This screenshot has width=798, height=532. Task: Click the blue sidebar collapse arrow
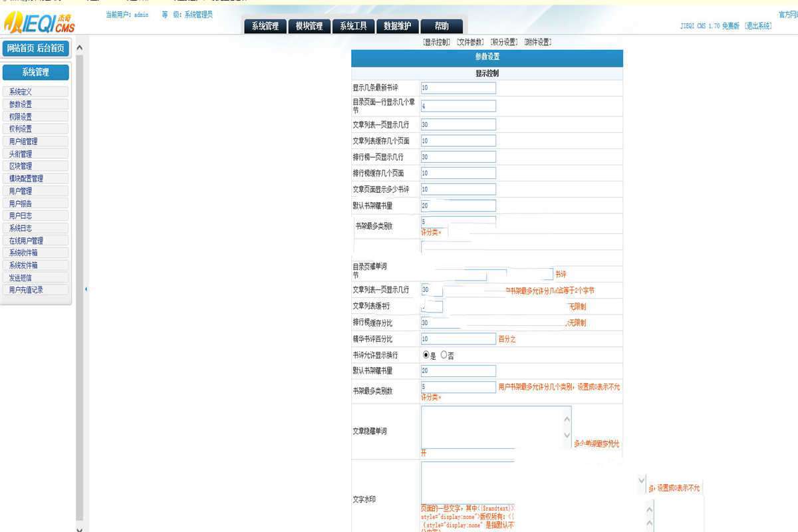(x=86, y=289)
